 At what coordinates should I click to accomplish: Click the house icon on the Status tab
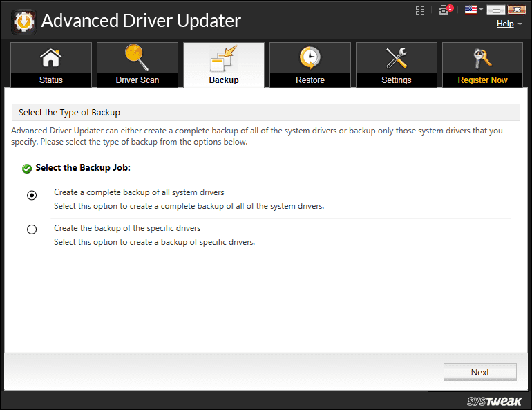point(51,57)
